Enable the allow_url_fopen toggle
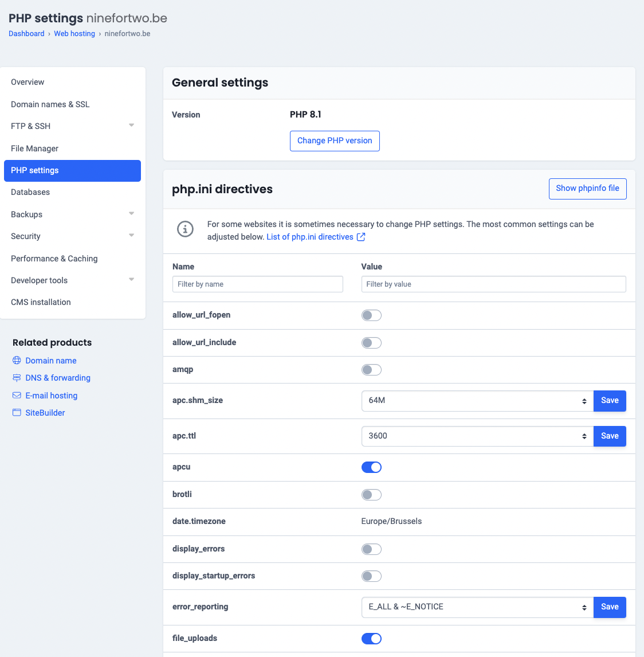Viewport: 644px width, 657px height. (371, 315)
